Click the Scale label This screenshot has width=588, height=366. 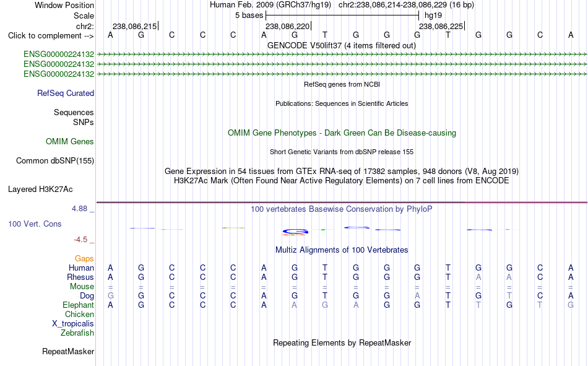click(84, 15)
